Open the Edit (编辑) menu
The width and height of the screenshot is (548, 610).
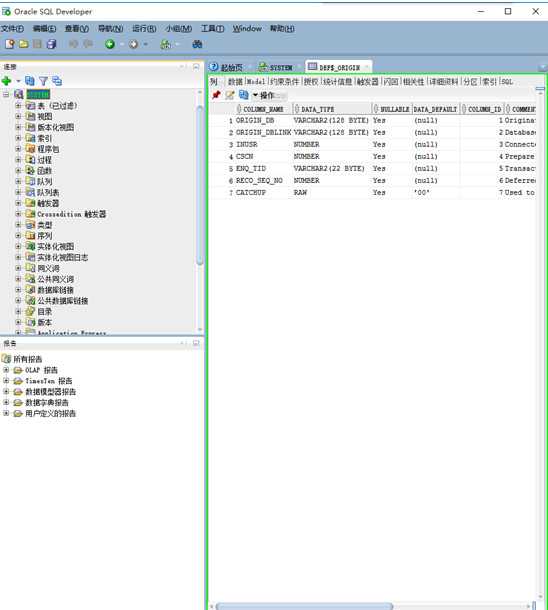[x=44, y=29]
